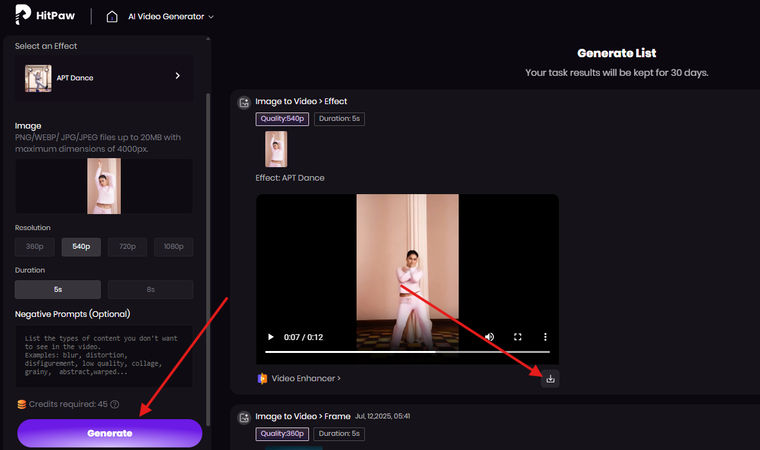Click the Quality:540p tag
The image size is (760, 450).
(282, 119)
